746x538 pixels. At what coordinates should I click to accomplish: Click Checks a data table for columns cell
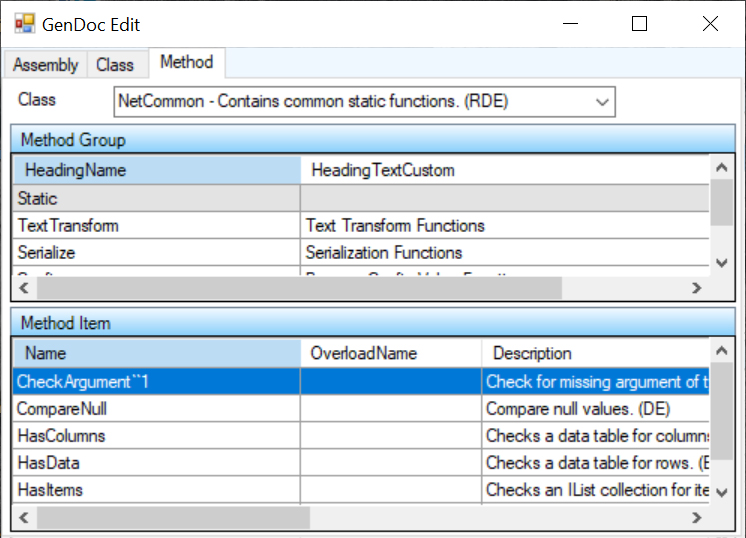[596, 436]
